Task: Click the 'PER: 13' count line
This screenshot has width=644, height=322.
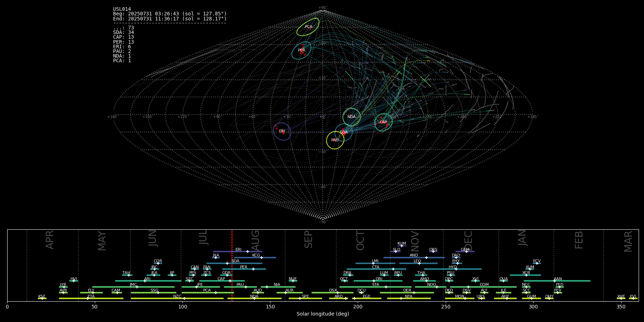Action: point(123,42)
